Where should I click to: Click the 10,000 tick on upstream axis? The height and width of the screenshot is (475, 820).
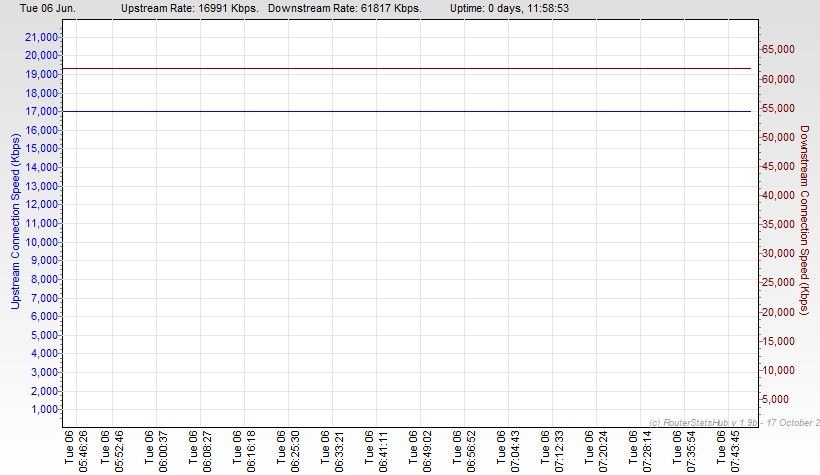(41, 241)
